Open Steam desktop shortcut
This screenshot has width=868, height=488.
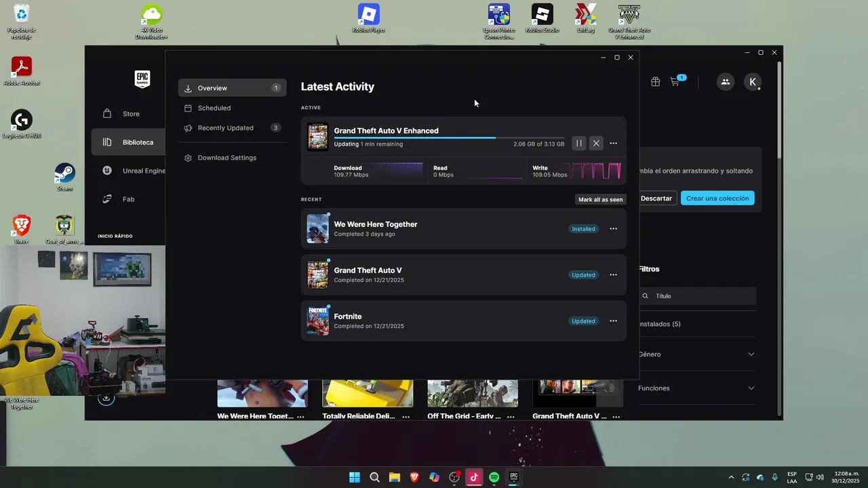point(64,177)
